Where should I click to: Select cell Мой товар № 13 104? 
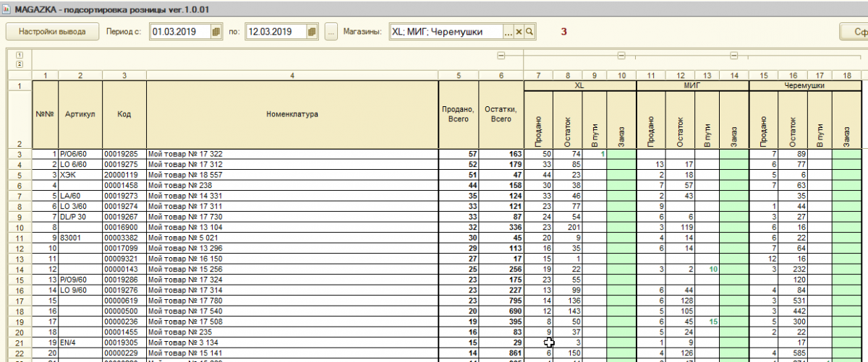pos(292,226)
